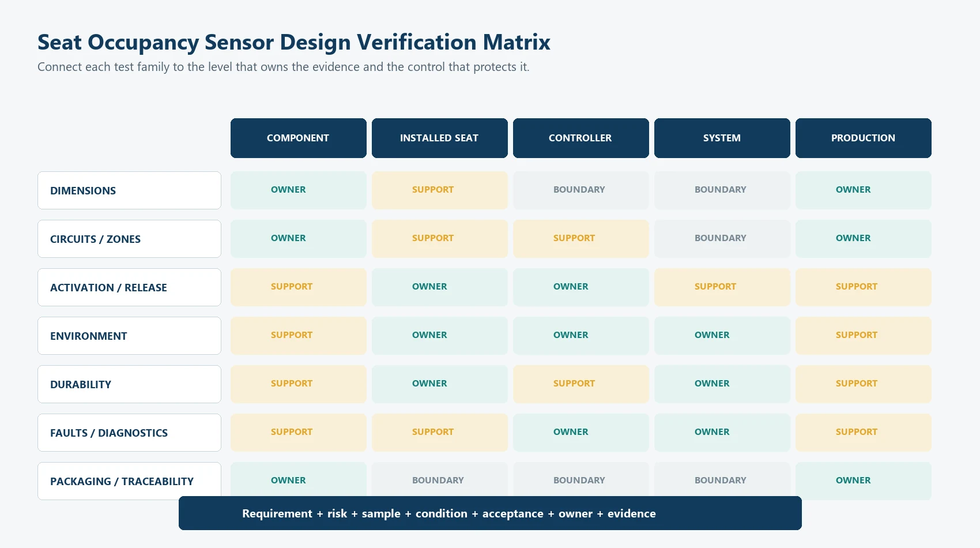The image size is (980, 548).
Task: Open the CIRCUITS / ZONES row label
Action: tap(129, 239)
